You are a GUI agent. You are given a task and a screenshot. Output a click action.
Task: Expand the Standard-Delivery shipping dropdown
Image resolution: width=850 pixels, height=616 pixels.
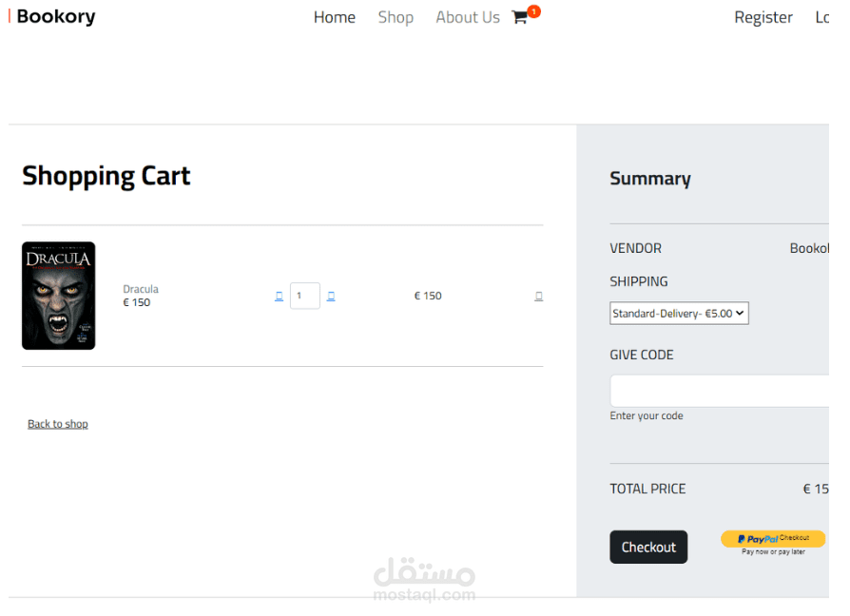[679, 313]
